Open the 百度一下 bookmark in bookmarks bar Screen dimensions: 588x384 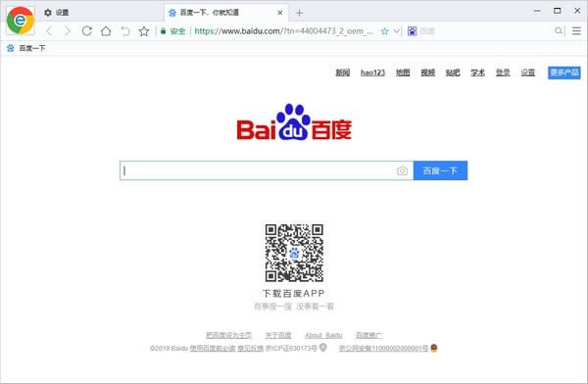pos(26,48)
